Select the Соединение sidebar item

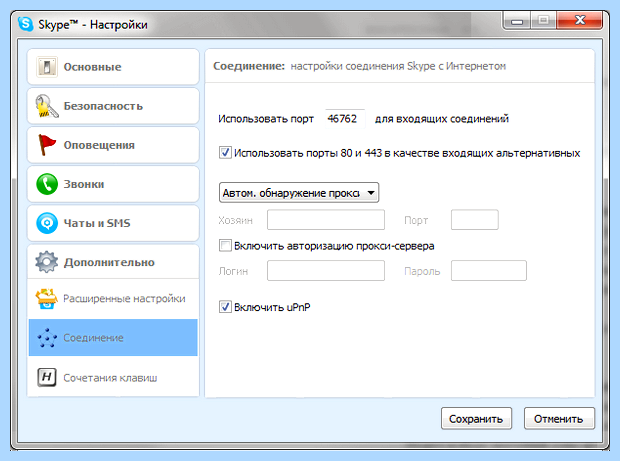pyautogui.click(x=113, y=338)
